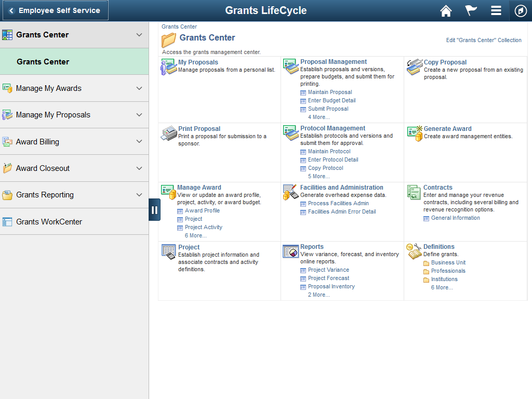
Task: Collapse the sidebar with the pause tab
Action: coord(154,209)
